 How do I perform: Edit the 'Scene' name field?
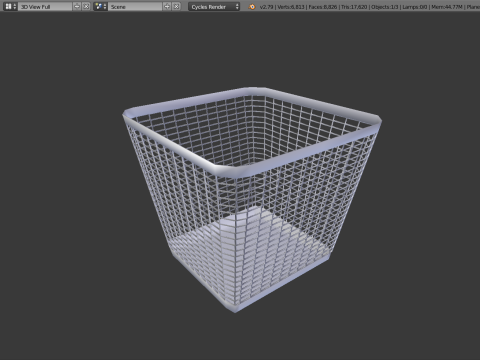coord(135,6)
